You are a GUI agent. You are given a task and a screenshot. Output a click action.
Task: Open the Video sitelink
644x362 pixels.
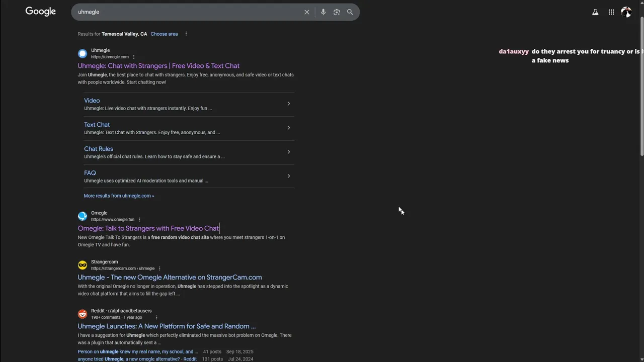pos(92,101)
